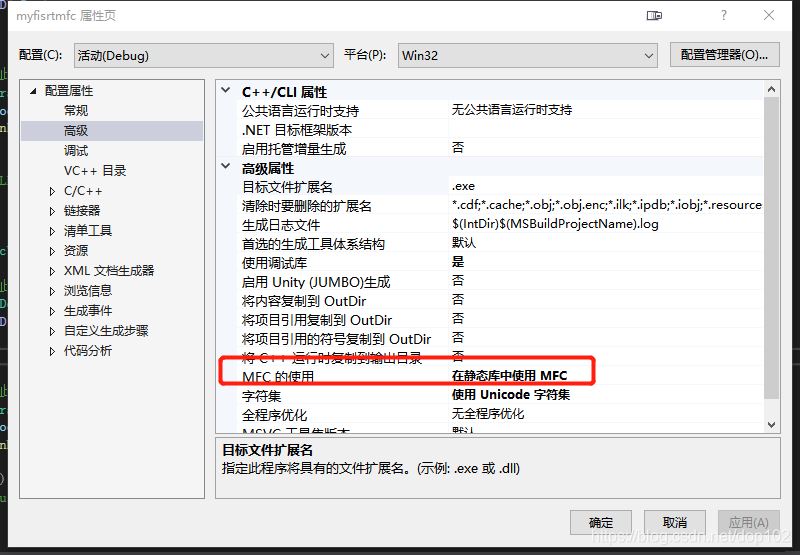Click the 无全程序优化 value
Image resolution: width=800 pixels, height=555 pixels.
coord(488,414)
